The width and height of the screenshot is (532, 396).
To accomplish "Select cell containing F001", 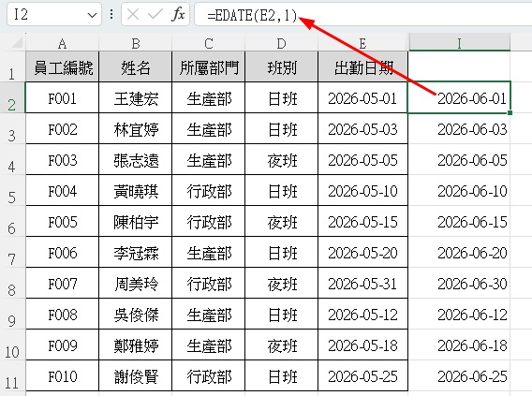I will (63, 97).
